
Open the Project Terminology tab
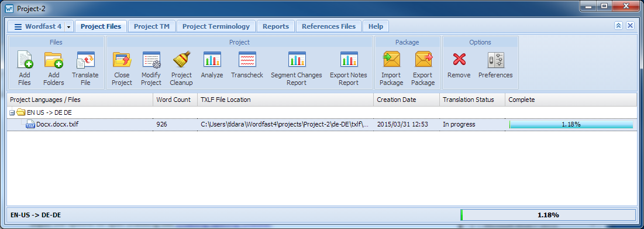(216, 26)
